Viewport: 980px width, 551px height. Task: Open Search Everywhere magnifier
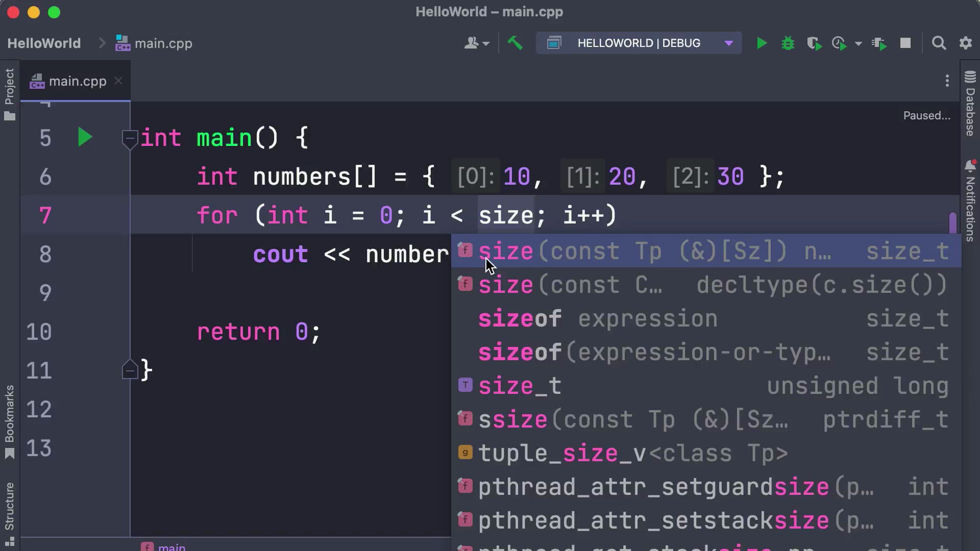939,43
